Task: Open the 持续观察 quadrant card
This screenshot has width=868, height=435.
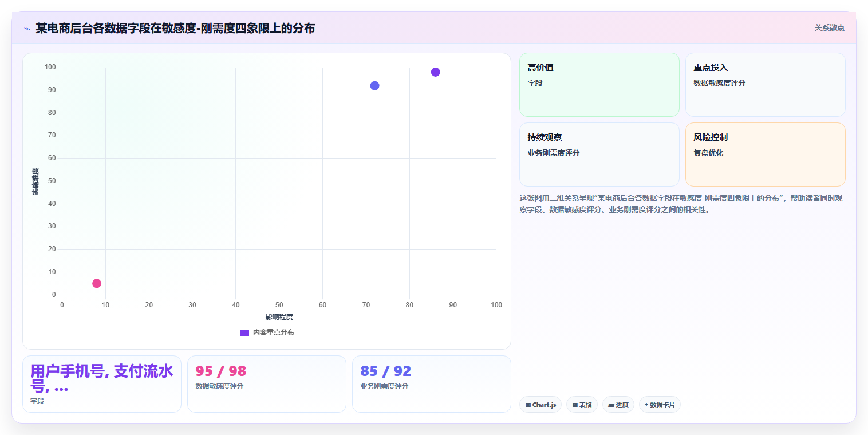Action: point(599,155)
